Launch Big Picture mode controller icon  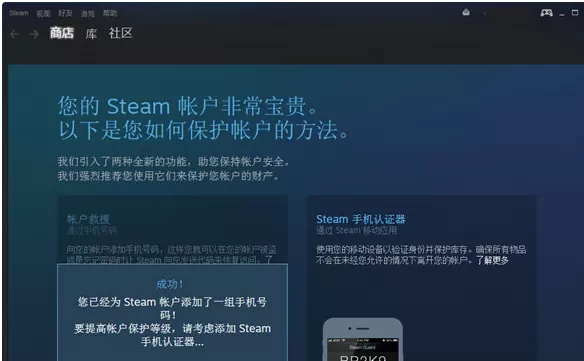click(546, 13)
